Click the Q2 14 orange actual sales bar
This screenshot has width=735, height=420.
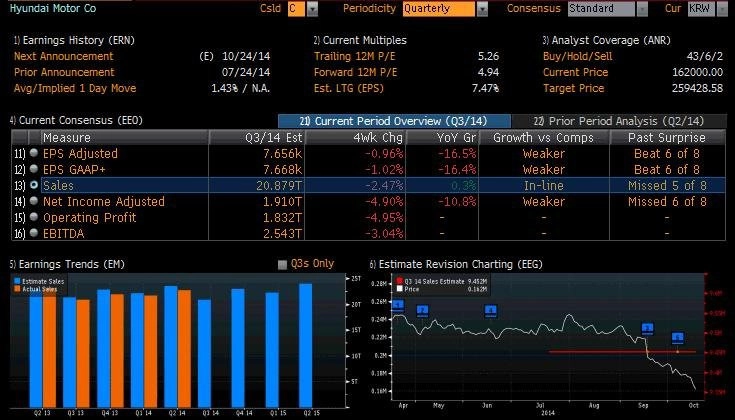coord(184,349)
